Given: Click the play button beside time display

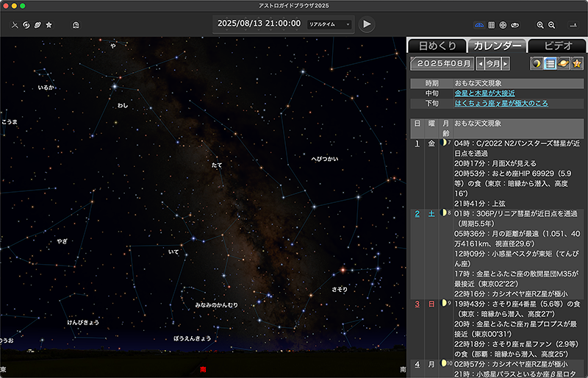Looking at the screenshot, I should (366, 24).
